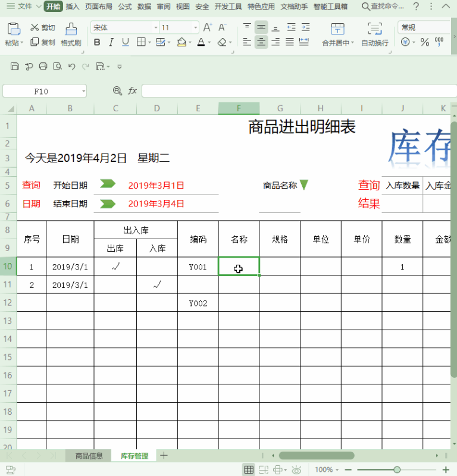
Task: Click the font color A icon
Action: tap(201, 42)
